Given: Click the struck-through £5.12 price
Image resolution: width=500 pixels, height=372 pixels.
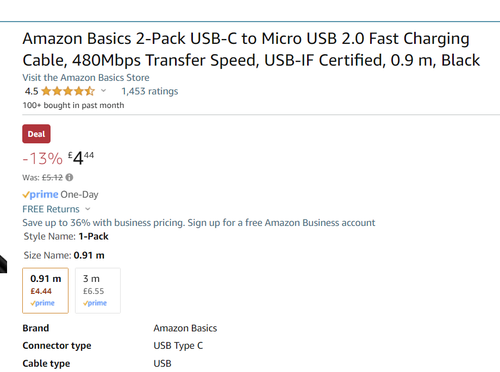Looking at the screenshot, I should [x=52, y=178].
